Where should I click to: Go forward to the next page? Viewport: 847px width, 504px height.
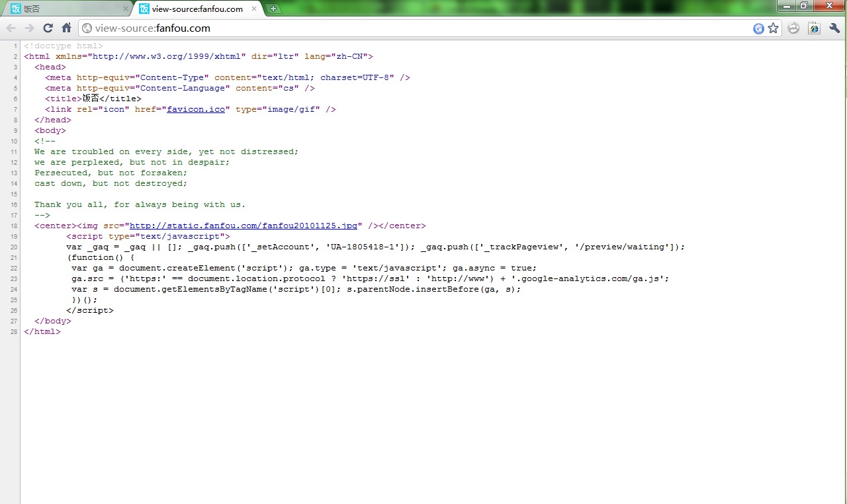tap(29, 28)
